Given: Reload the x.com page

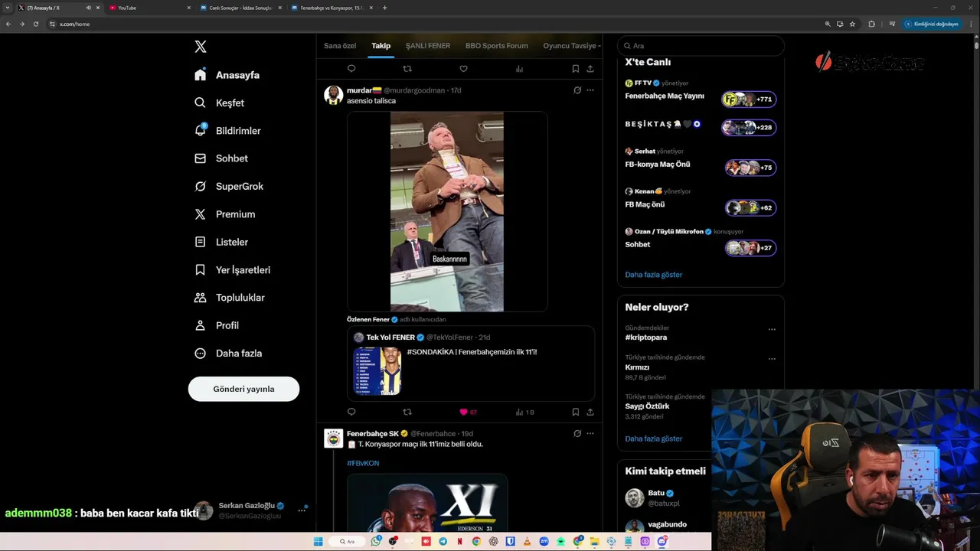Looking at the screenshot, I should click(34, 24).
